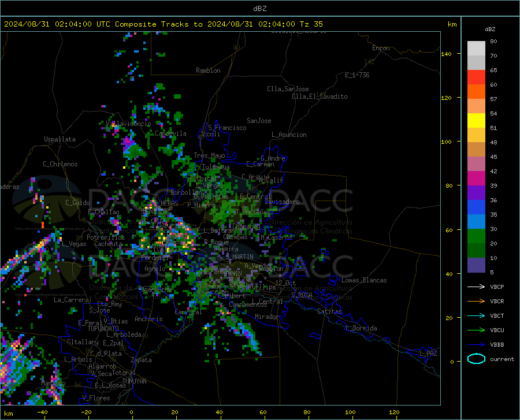Click the L_Dormida map label
Viewport: 520px width, 420px height.
(x=361, y=328)
